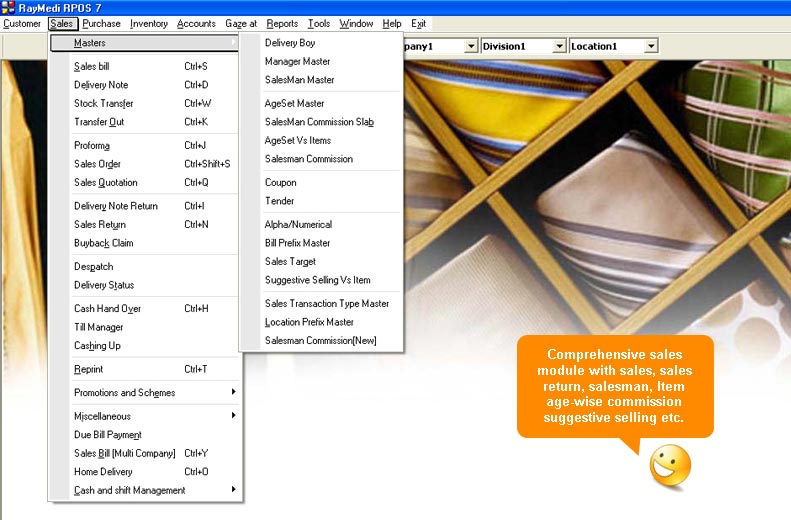The width and height of the screenshot is (791, 520).
Task: Open the Division1 dropdown
Action: [559, 46]
